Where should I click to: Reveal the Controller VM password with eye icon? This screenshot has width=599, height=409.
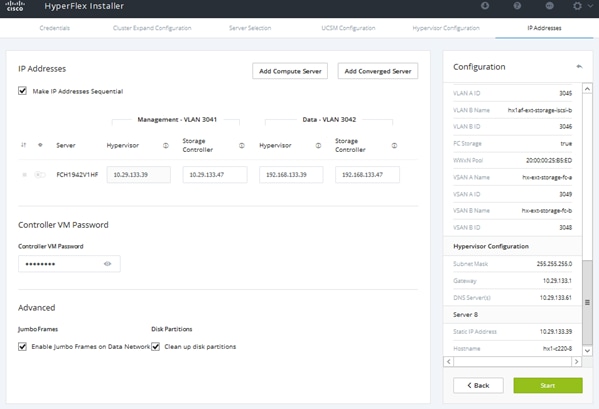(108, 264)
